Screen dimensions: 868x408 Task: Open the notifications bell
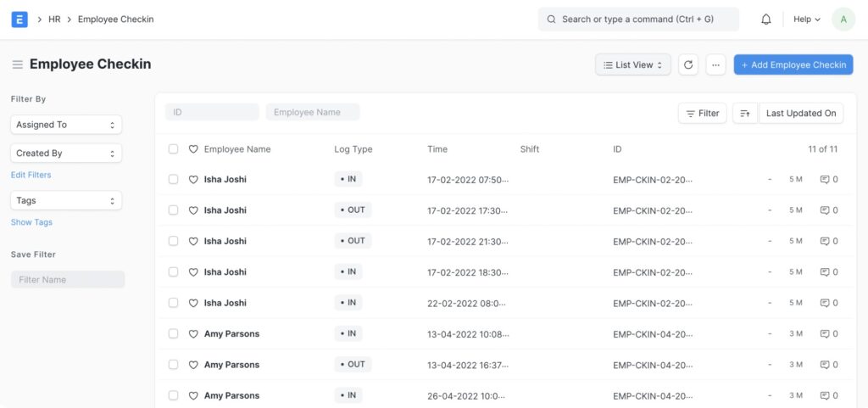[765, 20]
